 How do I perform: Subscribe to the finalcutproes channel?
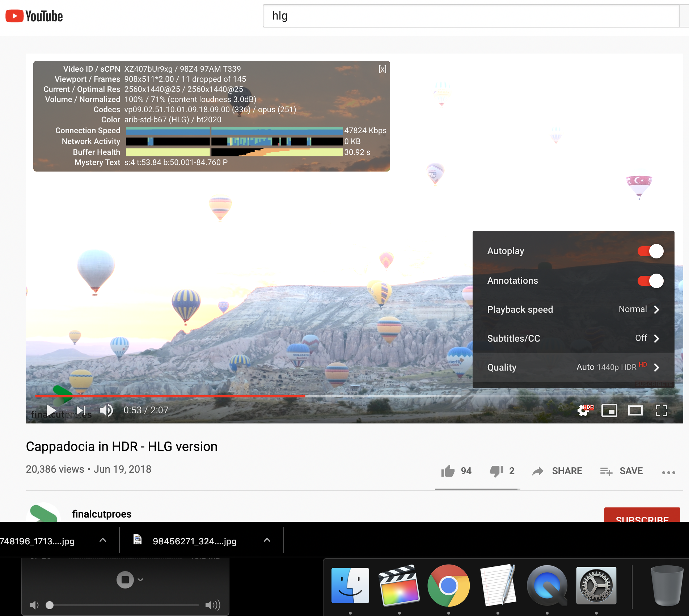pos(642,515)
